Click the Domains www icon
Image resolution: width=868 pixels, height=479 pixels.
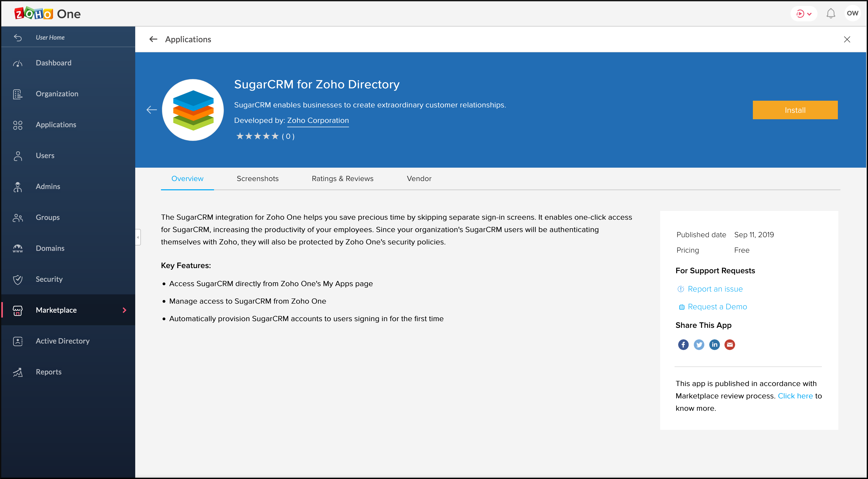tap(18, 249)
